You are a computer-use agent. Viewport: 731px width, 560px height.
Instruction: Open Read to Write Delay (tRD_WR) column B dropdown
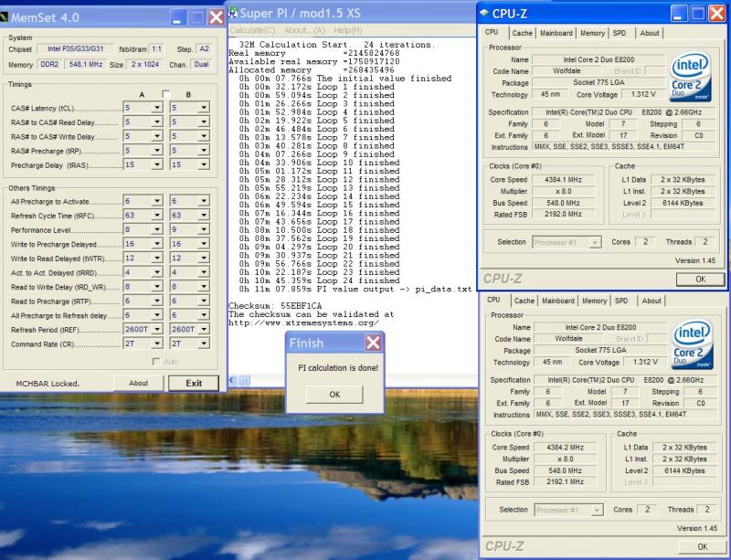tap(204, 287)
